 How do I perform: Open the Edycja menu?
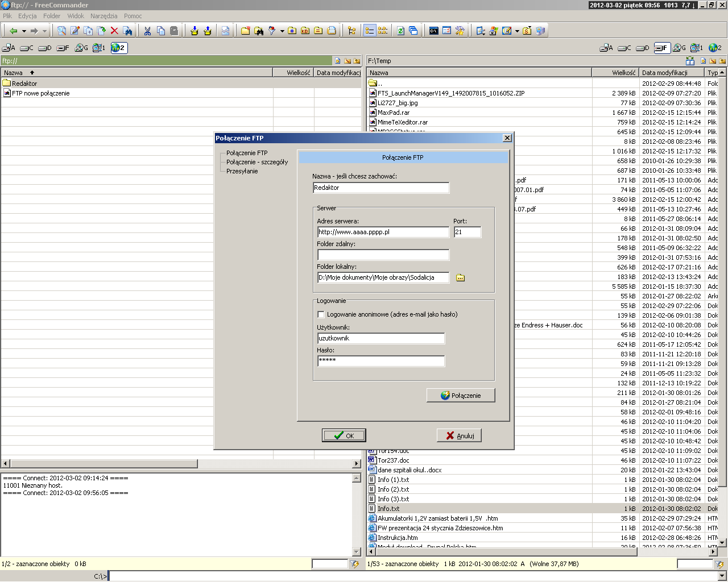point(27,16)
